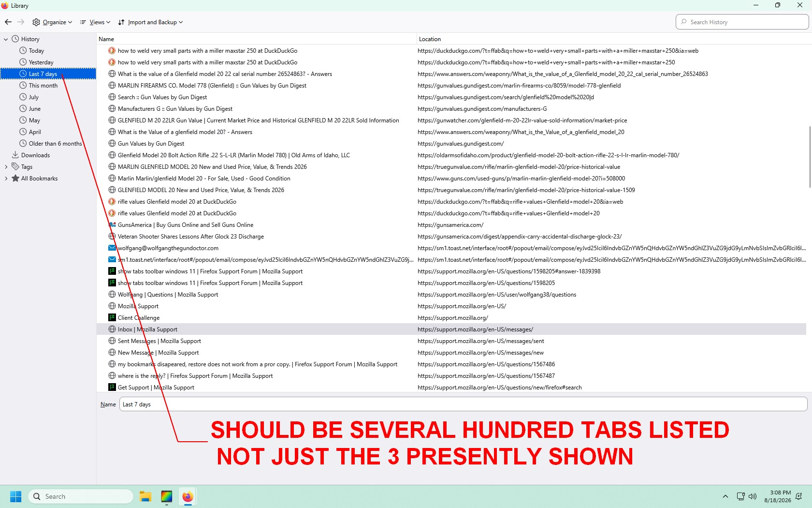Click the History clock icon
This screenshot has width=812, height=508.
pyautogui.click(x=15, y=39)
